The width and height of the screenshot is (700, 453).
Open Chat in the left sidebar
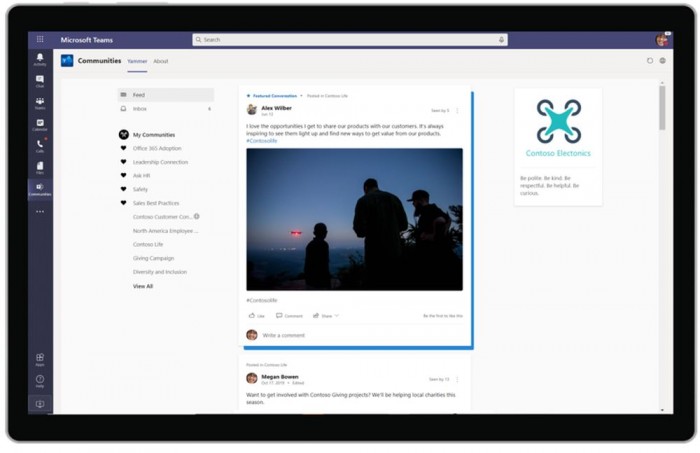click(40, 81)
